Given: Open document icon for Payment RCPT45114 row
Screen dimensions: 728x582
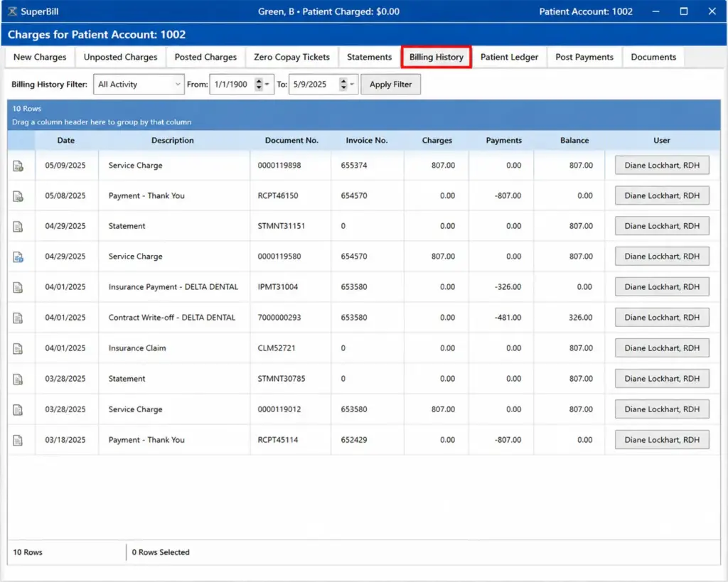Looking at the screenshot, I should coord(18,440).
